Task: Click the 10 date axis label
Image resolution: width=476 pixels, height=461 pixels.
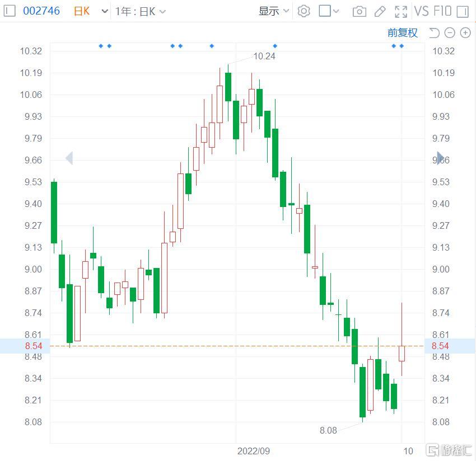Action: point(408,451)
